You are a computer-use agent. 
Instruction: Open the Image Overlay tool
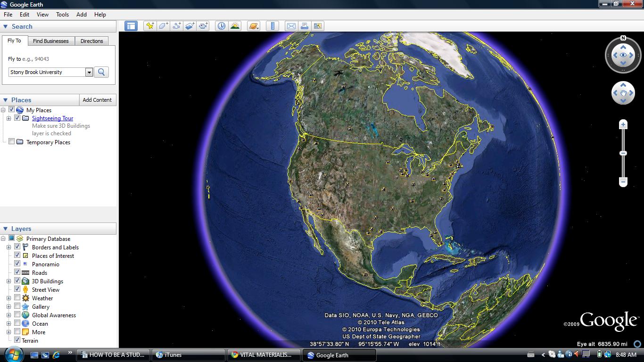[x=190, y=26]
